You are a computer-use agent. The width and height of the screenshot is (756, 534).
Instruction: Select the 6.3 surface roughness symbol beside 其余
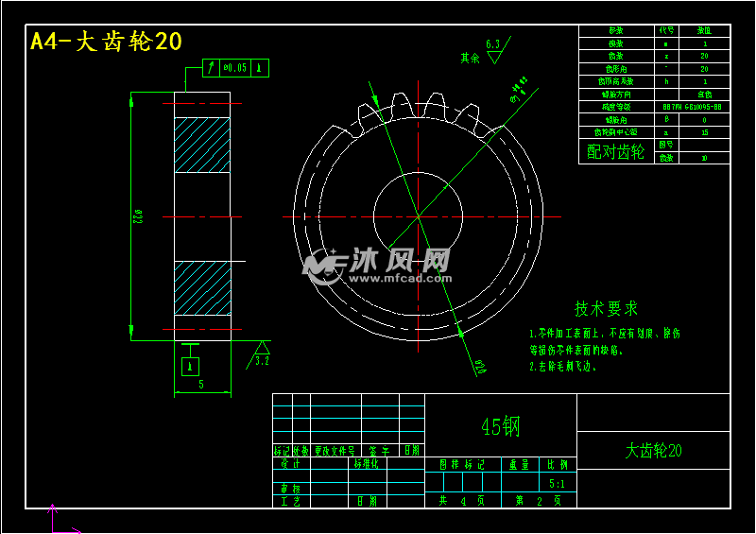coord(498,50)
